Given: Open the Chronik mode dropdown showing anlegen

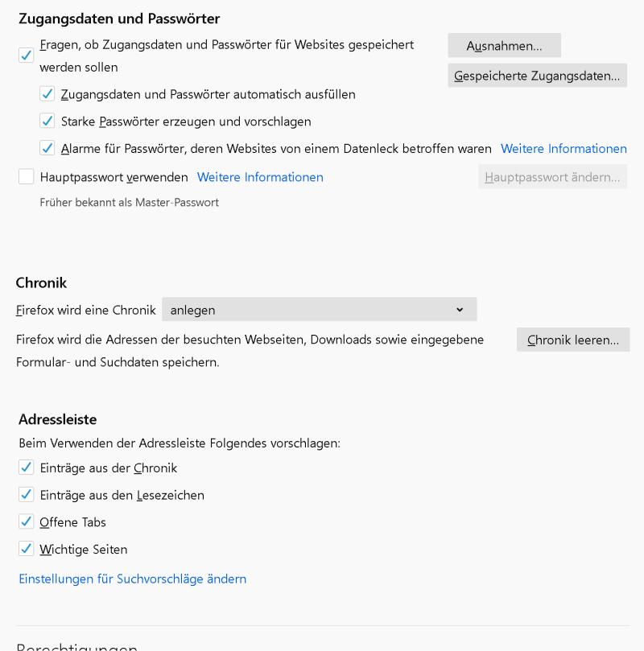Looking at the screenshot, I should pyautogui.click(x=319, y=310).
